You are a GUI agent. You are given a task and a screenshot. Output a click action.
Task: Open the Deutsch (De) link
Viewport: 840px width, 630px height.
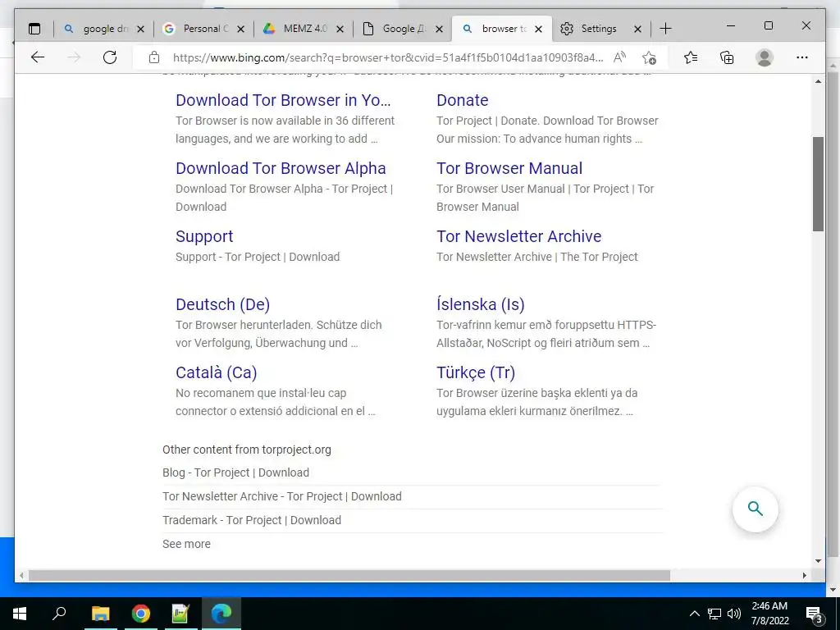[222, 304]
